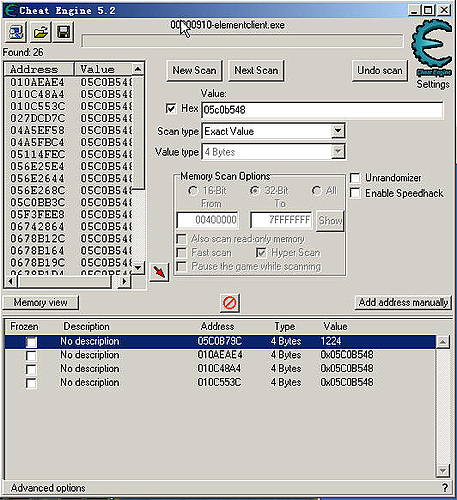Click the question mark help icon
457x500 pixels.
pyautogui.click(x=445, y=488)
